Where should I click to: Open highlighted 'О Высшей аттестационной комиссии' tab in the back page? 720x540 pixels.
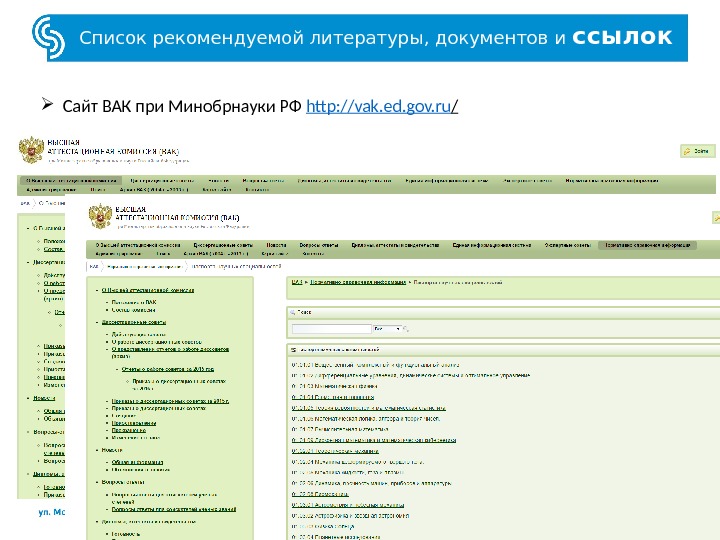(70, 180)
